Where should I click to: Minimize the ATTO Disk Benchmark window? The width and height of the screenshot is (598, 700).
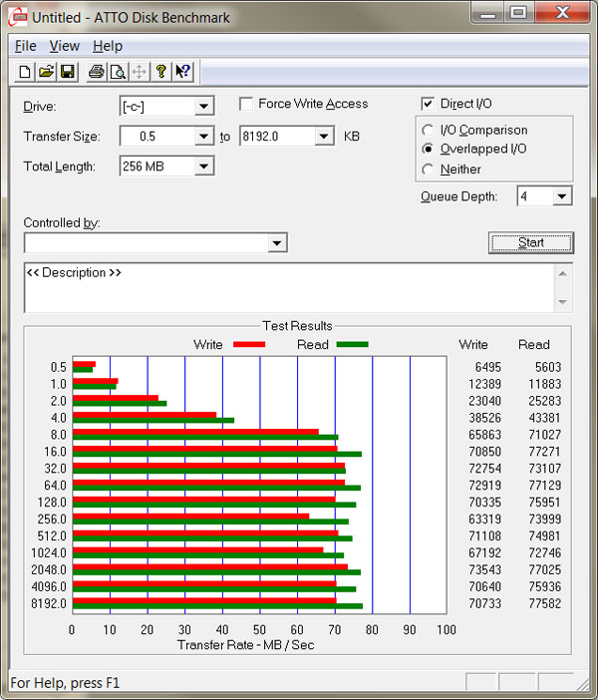(x=487, y=13)
